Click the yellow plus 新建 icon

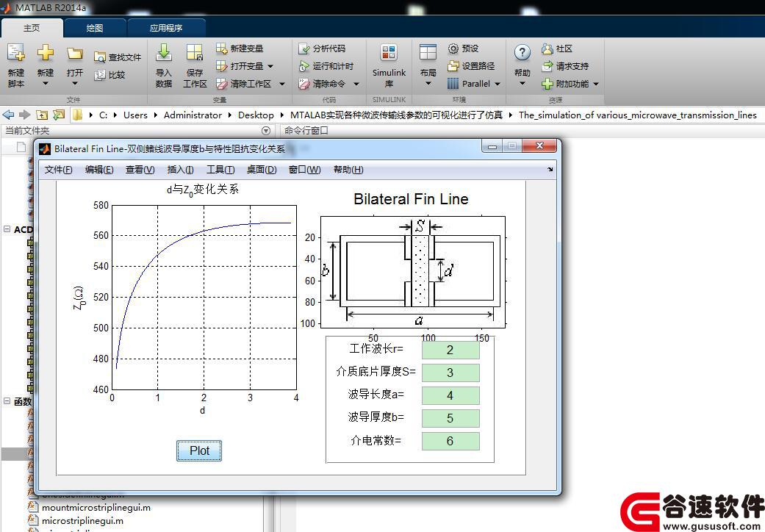click(46, 52)
